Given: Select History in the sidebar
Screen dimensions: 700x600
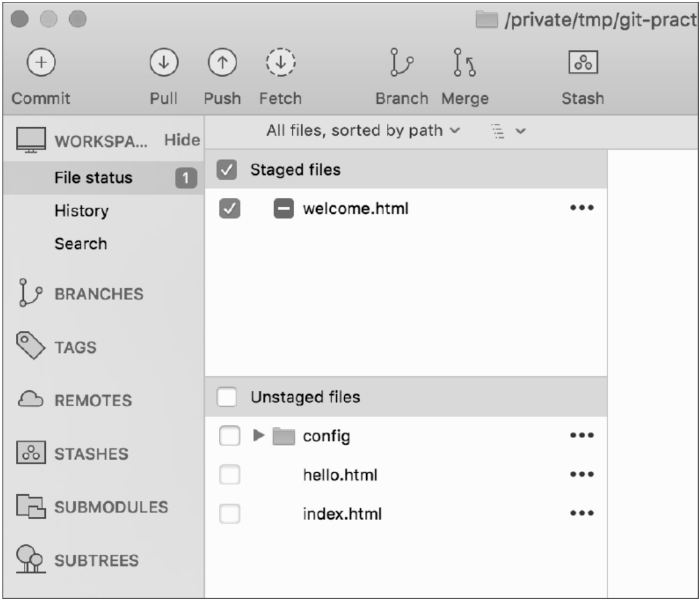Looking at the screenshot, I should pyautogui.click(x=81, y=211).
